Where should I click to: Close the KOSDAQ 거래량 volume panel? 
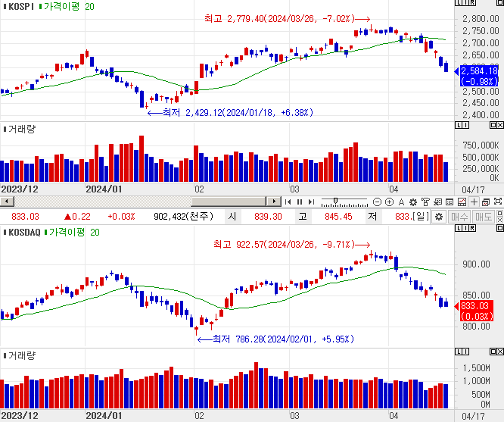tap(500, 352)
